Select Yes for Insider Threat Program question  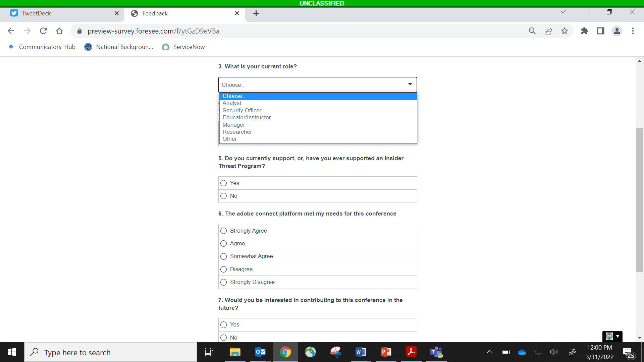tap(224, 183)
